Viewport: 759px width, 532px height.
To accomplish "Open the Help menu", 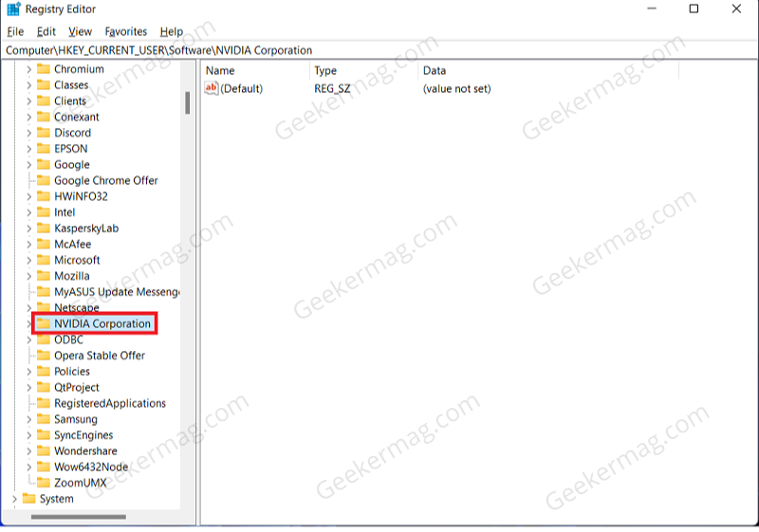I will click(172, 31).
